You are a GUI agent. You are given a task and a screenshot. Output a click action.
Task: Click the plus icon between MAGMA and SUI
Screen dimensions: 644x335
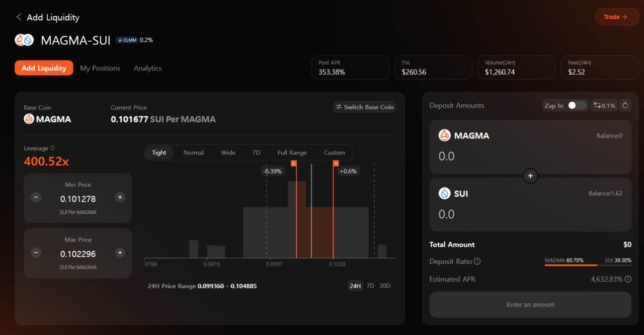530,176
